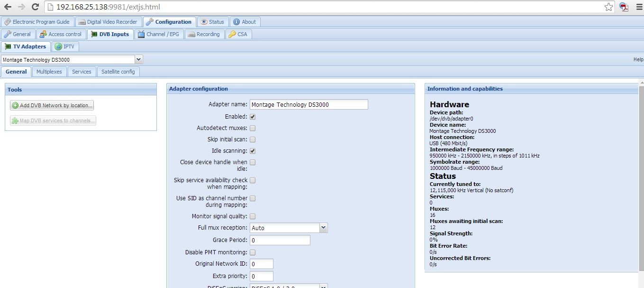Select DVB Inputs subtab
The height and width of the screenshot is (288, 644).
110,34
